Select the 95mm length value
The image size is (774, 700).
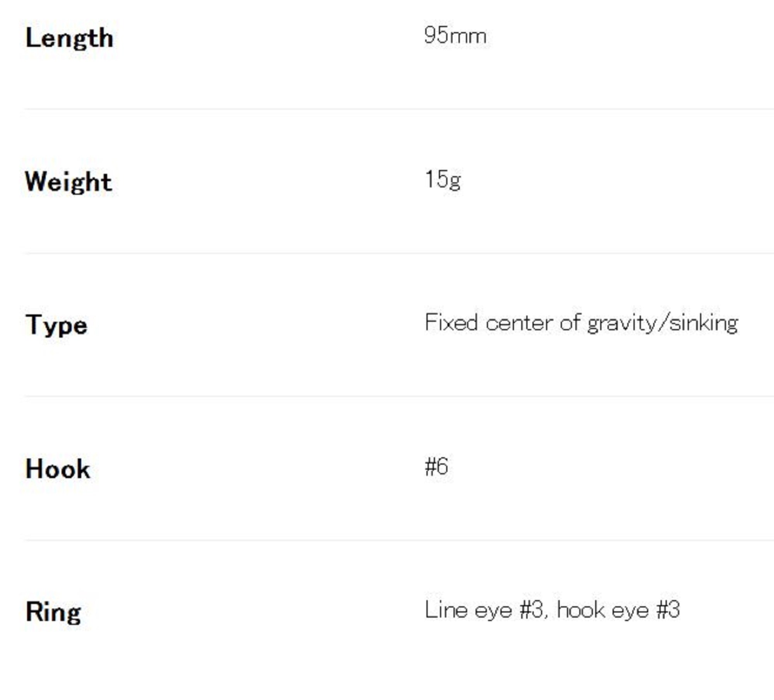455,36
